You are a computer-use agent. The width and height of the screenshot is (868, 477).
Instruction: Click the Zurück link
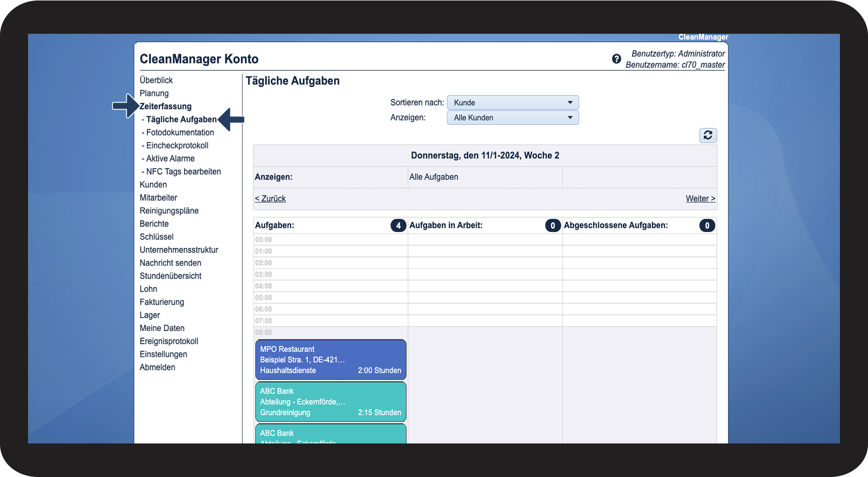tap(270, 198)
